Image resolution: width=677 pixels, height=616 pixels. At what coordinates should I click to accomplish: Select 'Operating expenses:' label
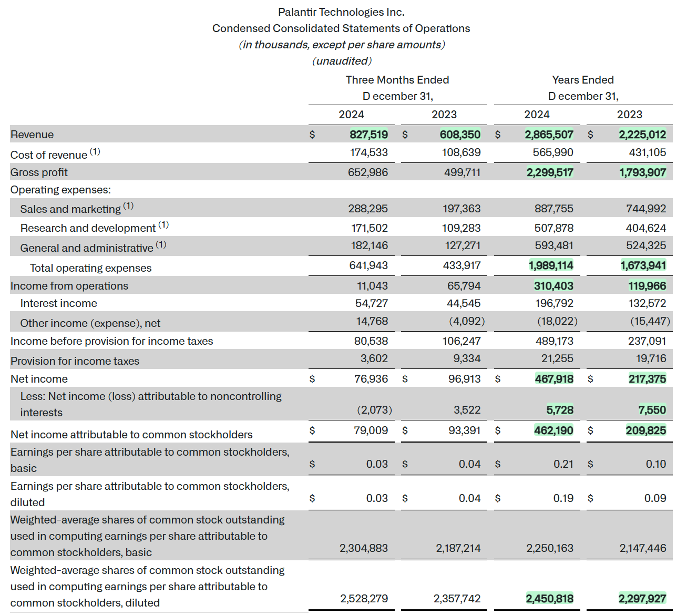[60, 190]
